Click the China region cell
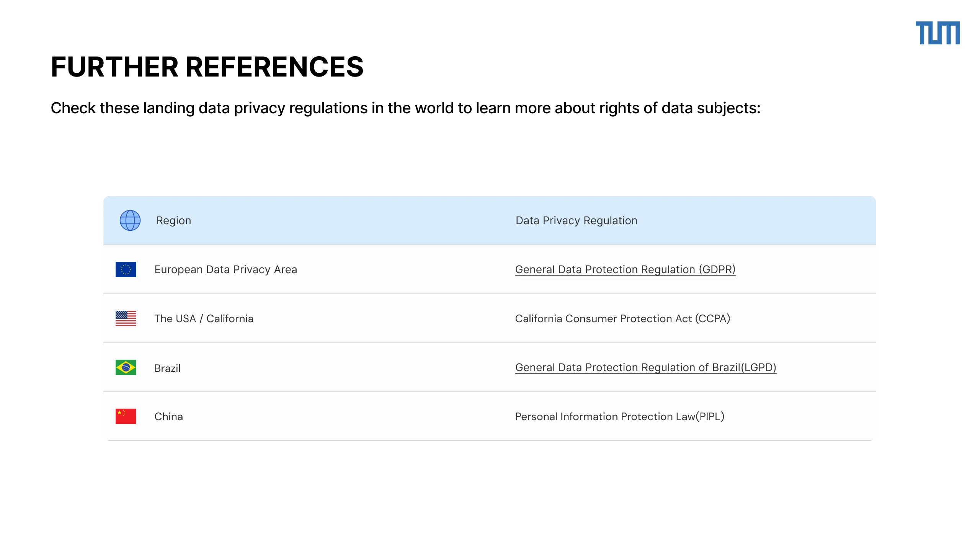 coord(168,416)
